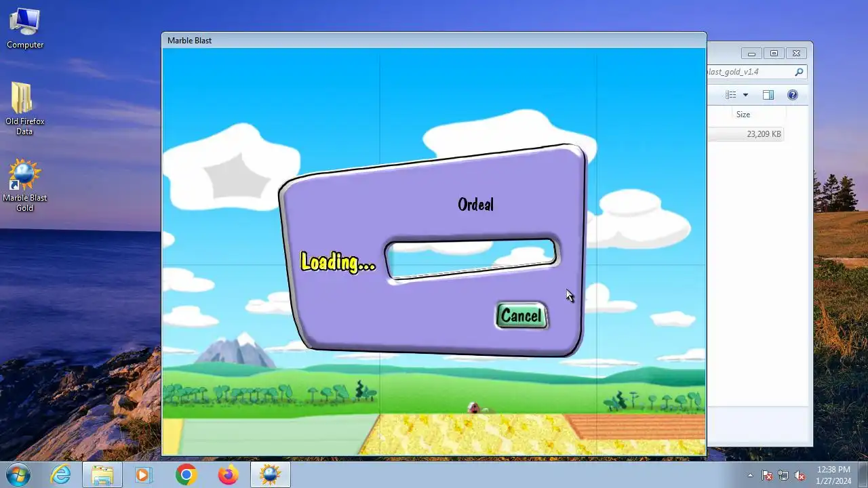Open the Action Center flag icon

767,475
